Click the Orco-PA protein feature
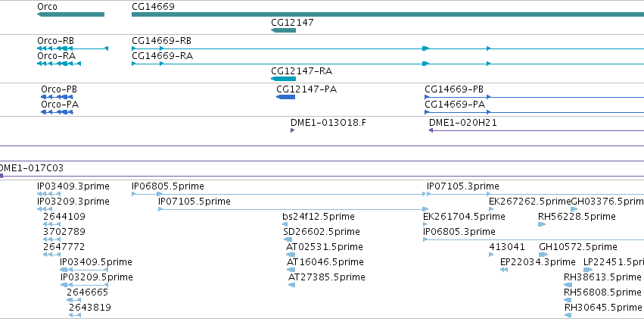 point(57,112)
